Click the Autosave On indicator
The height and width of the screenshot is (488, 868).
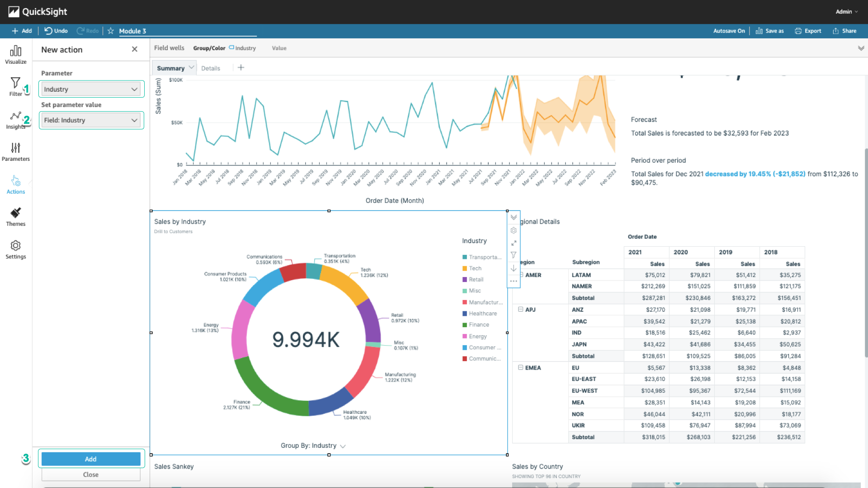[x=729, y=31]
